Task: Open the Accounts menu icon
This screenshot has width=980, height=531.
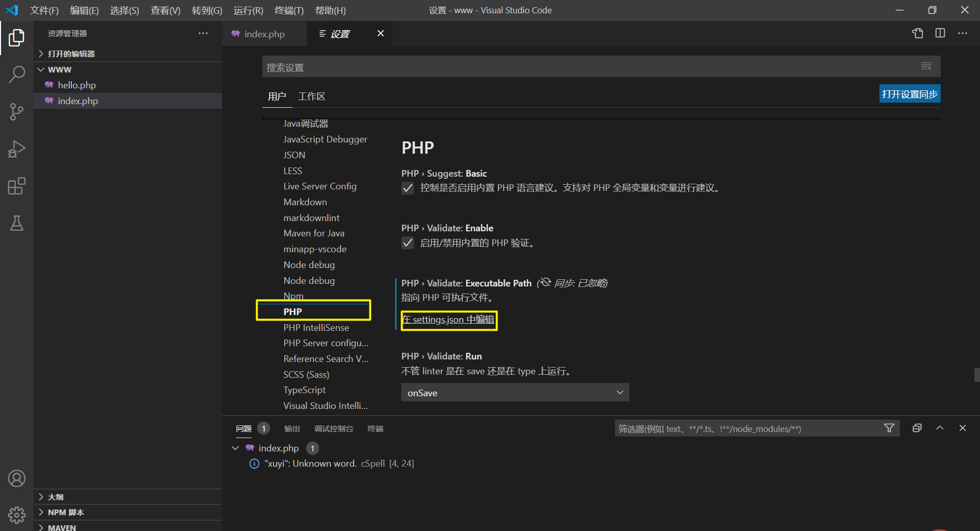Action: (16, 478)
